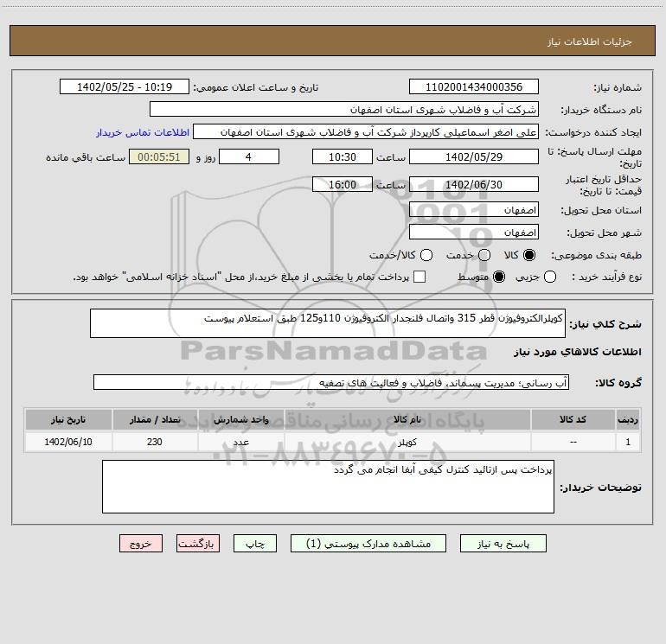Click the خروج exit button

tap(141, 544)
